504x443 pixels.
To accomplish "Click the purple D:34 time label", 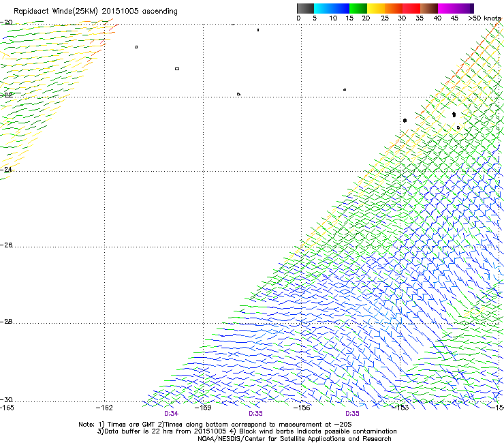I will tap(172, 414).
